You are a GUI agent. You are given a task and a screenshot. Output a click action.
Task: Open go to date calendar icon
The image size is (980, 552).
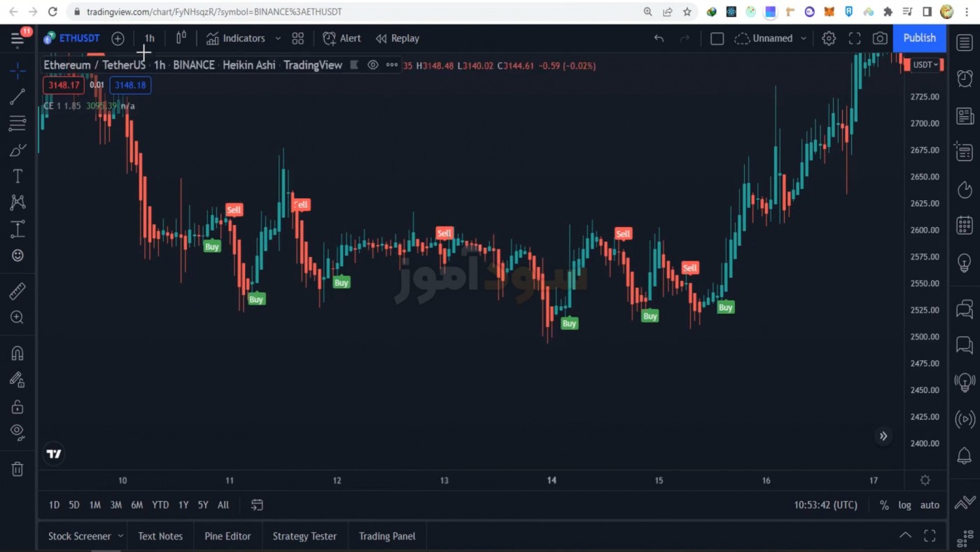(257, 505)
